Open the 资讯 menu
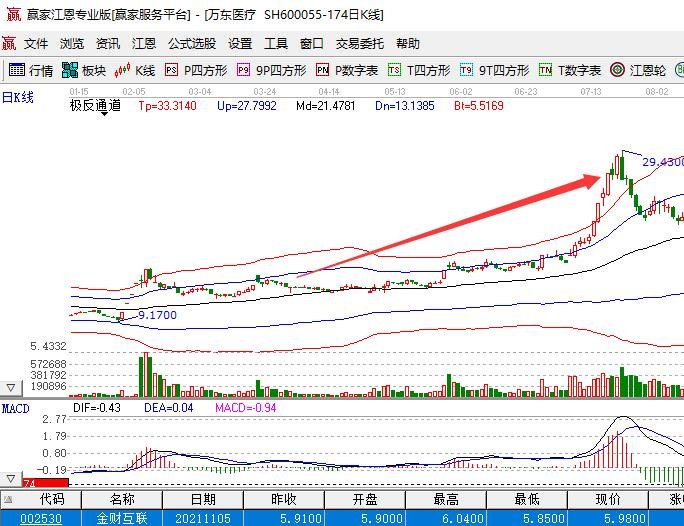684x526 pixels. click(108, 44)
